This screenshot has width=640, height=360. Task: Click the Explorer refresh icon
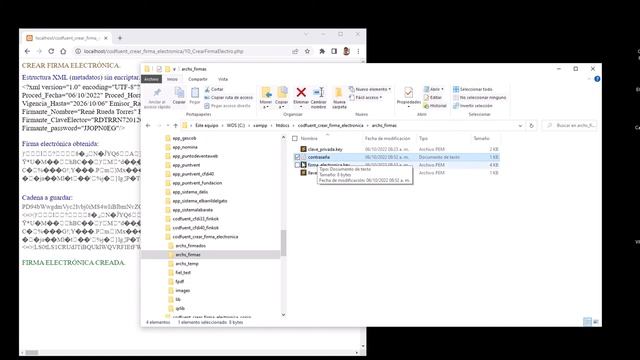tap(531, 126)
